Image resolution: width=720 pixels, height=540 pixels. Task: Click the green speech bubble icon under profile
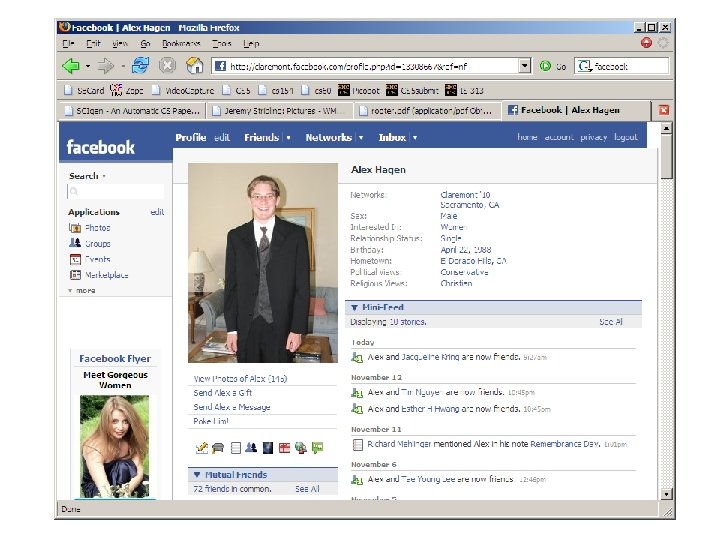pos(317,447)
